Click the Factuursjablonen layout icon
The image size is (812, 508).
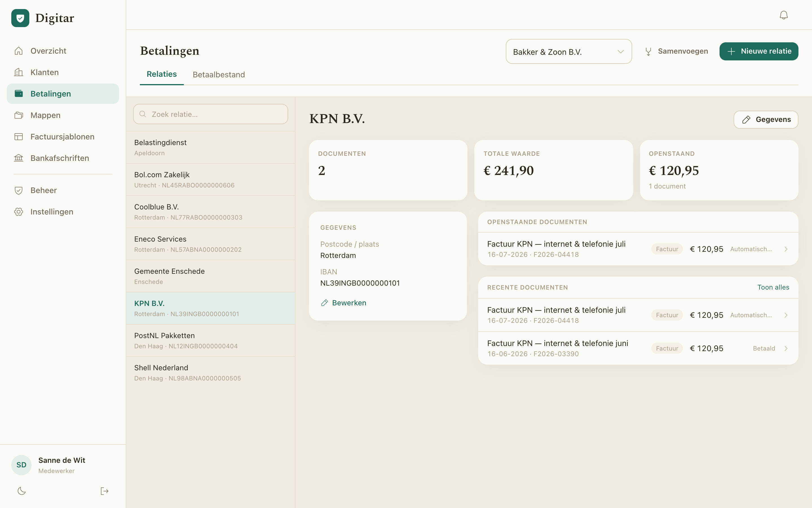(19, 137)
